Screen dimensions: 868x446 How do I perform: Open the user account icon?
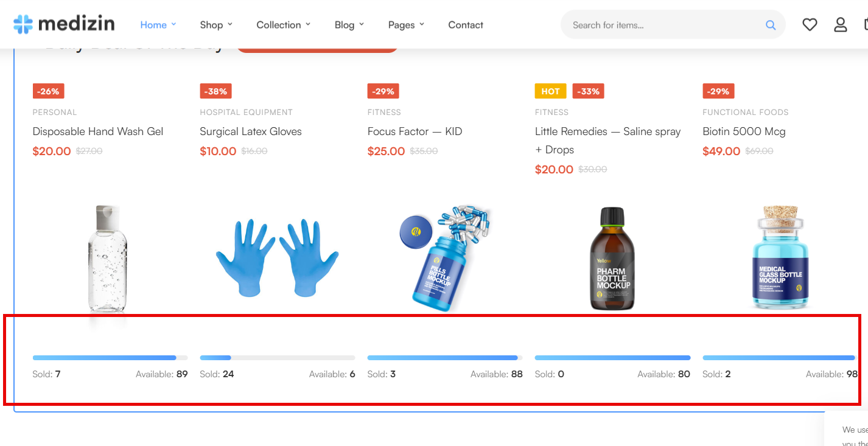841,24
